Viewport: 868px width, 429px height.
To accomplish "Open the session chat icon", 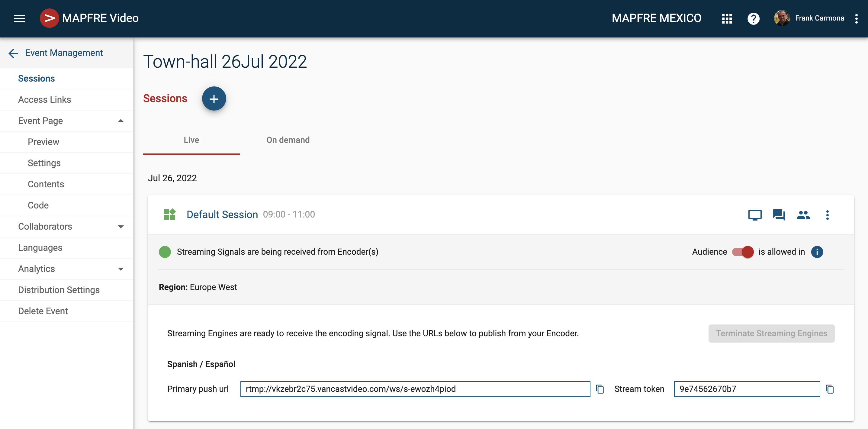I will 779,215.
